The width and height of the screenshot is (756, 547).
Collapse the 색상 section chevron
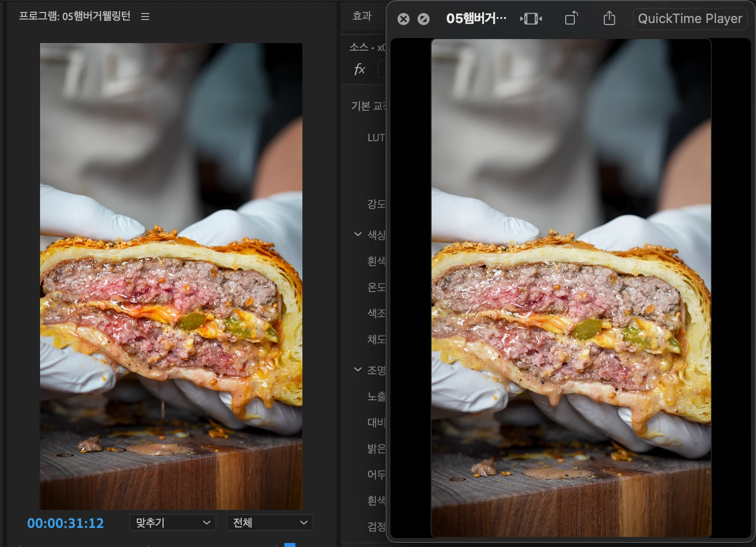357,234
